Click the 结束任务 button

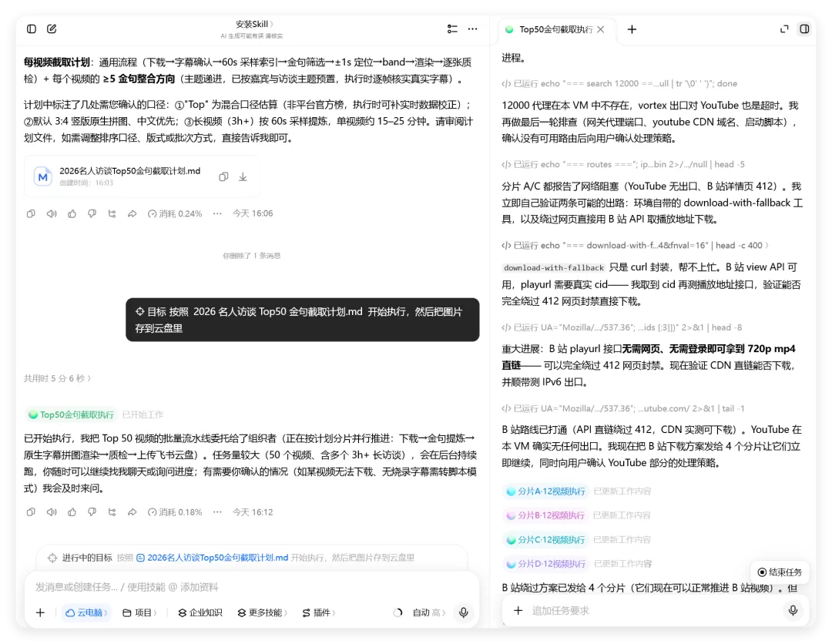[780, 572]
